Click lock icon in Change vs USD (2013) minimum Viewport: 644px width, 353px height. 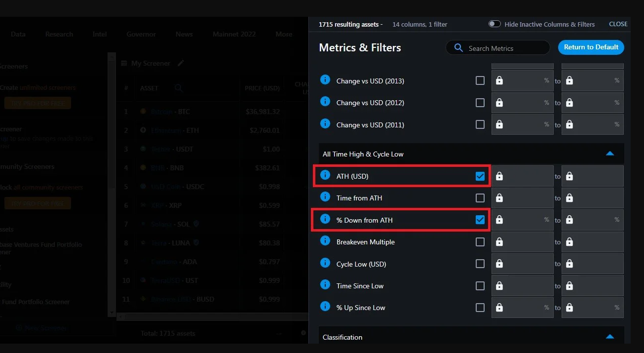499,80
